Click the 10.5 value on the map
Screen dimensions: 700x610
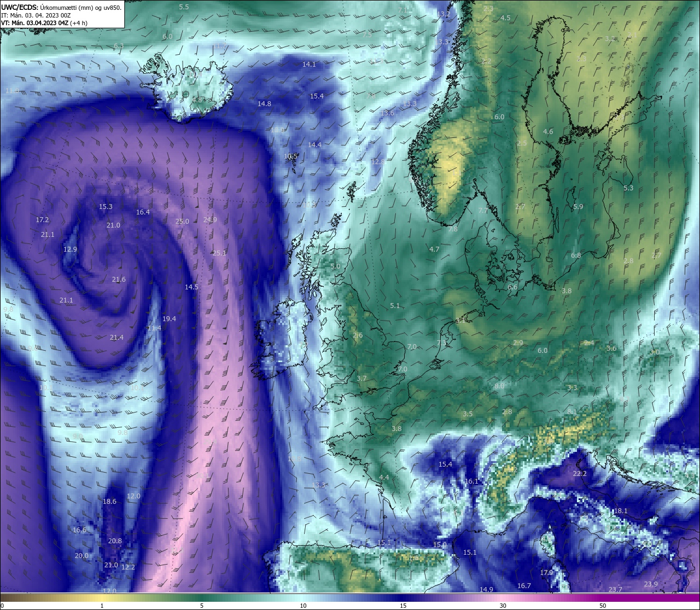pyautogui.click(x=291, y=156)
